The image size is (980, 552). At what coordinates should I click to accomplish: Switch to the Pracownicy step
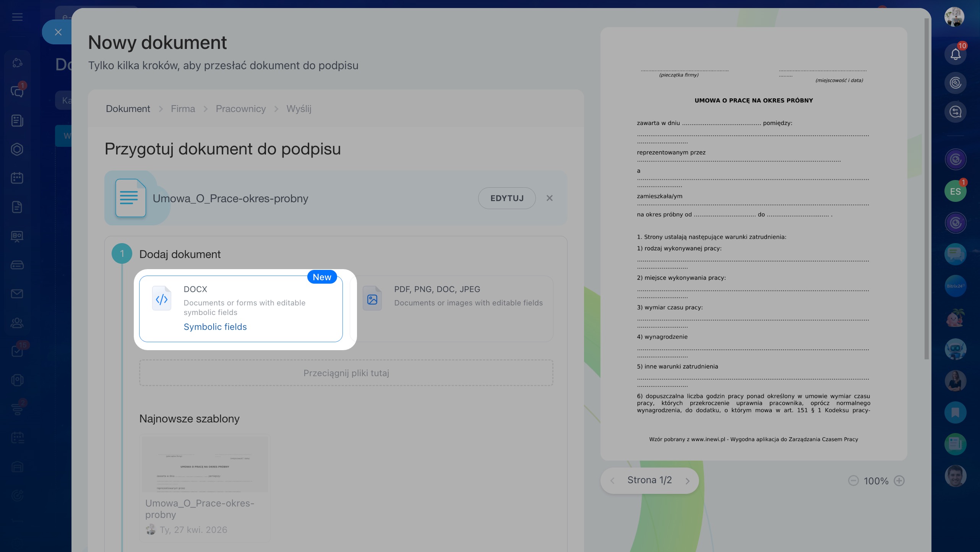tap(240, 109)
